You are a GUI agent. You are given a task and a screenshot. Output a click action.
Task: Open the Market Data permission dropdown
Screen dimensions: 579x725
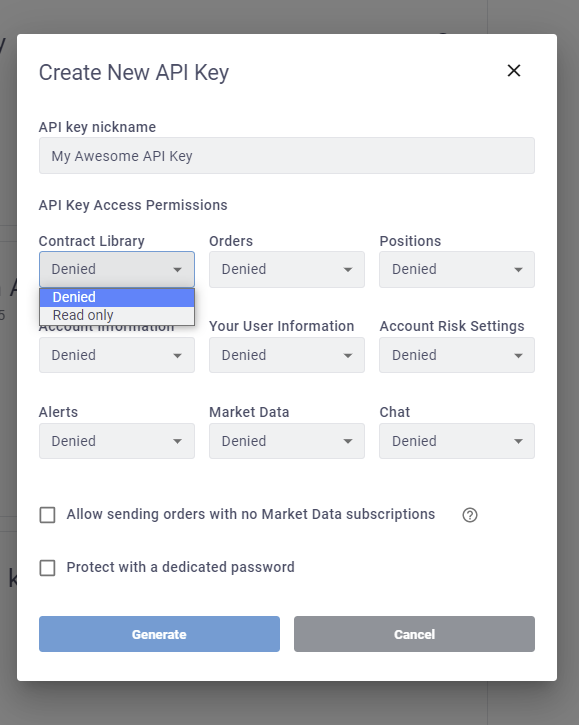[287, 441]
